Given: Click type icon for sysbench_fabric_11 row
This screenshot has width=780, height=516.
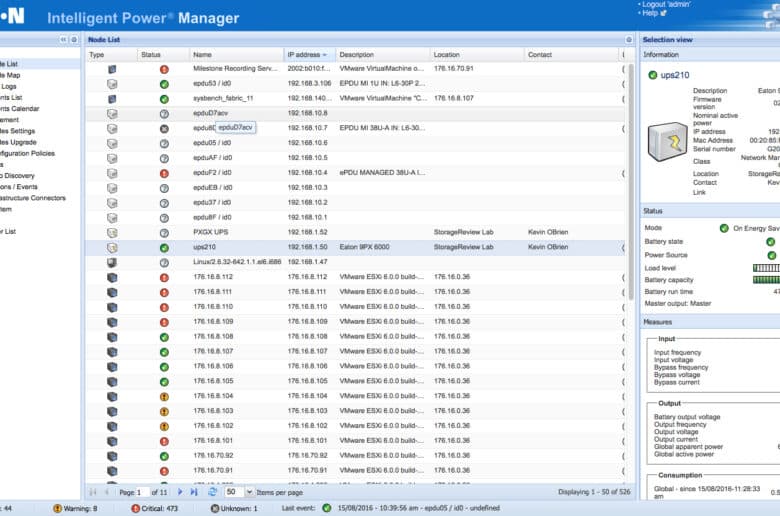Looking at the screenshot, I should (x=112, y=99).
